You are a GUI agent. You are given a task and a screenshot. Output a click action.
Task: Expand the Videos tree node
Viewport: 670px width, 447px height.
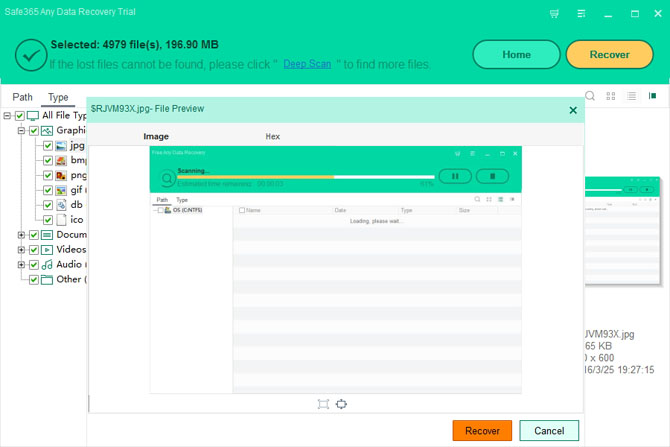click(21, 250)
